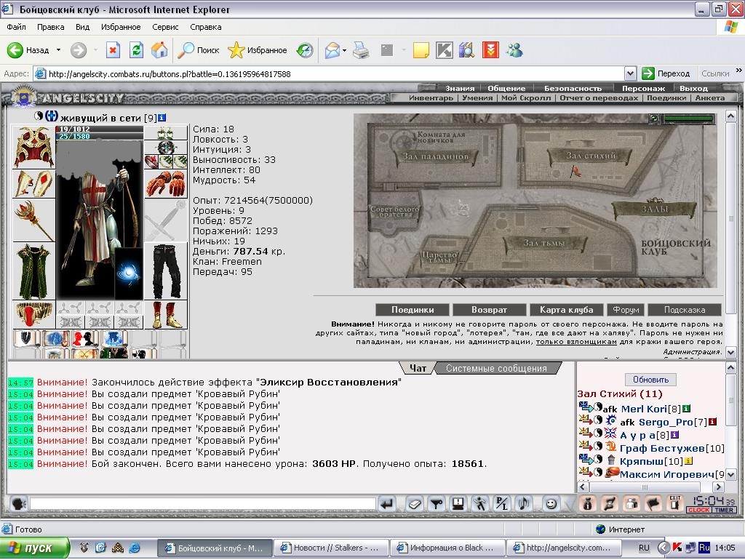The image size is (745, 560).
Task: Open the address bar dropdown arrow
Action: point(630,73)
